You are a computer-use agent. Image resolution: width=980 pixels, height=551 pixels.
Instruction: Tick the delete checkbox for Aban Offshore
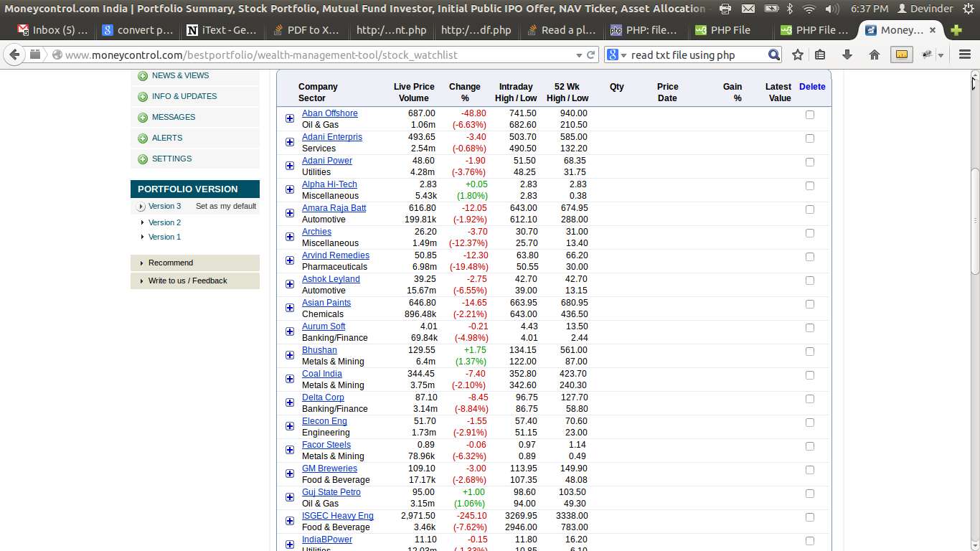810,115
